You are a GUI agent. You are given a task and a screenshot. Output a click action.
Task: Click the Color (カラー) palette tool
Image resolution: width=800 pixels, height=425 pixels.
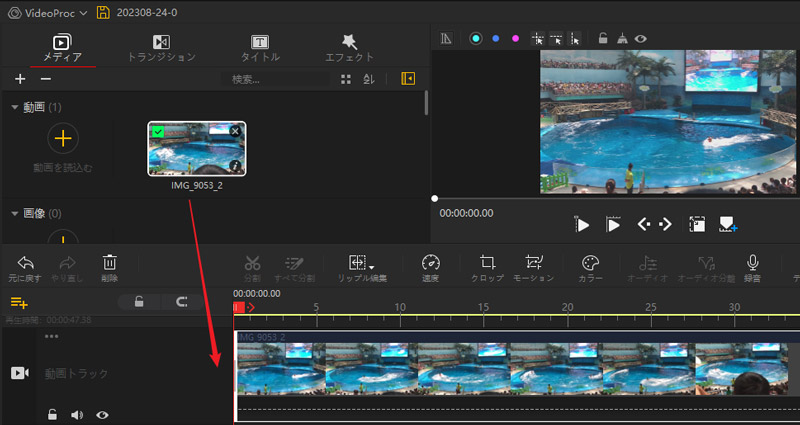(x=589, y=264)
